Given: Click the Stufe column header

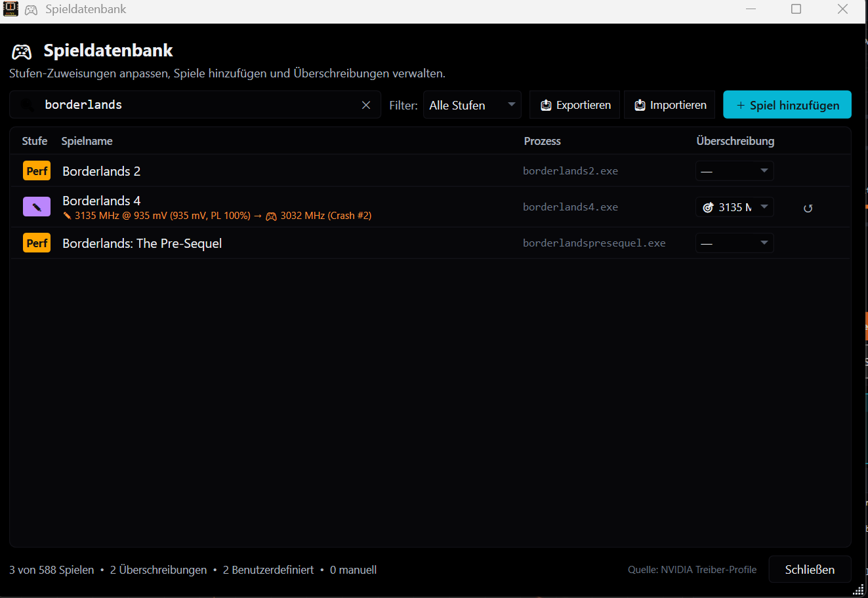Looking at the screenshot, I should coord(34,140).
